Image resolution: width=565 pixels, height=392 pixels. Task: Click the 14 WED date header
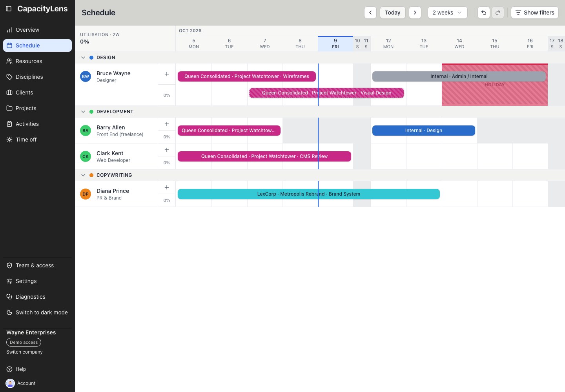459,44
